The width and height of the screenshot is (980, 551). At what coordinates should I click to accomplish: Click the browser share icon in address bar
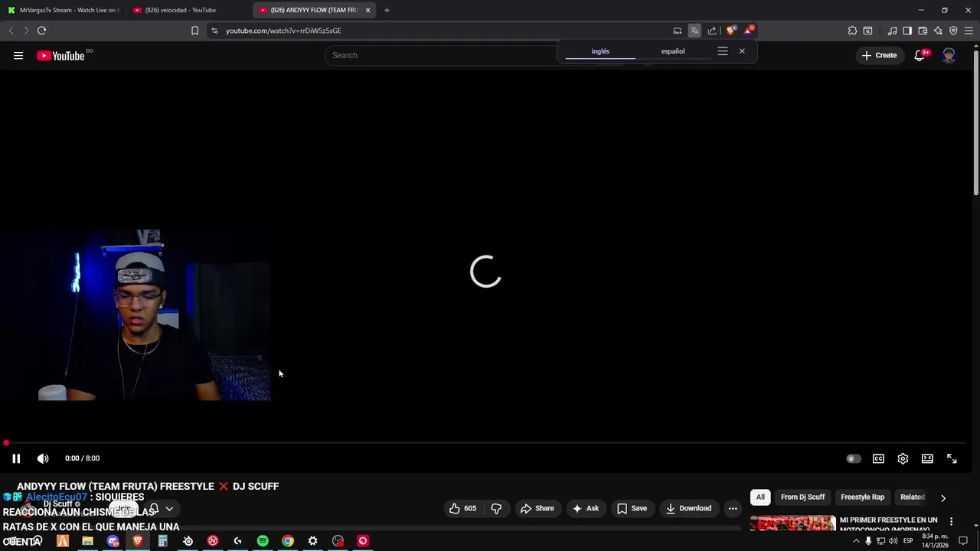[712, 31]
